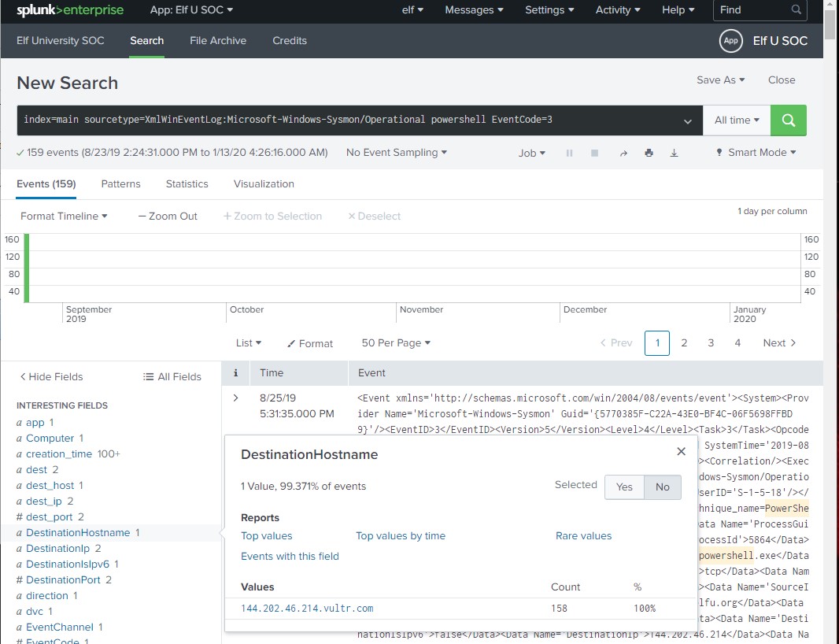Image resolution: width=839 pixels, height=644 pixels.
Task: Click the share job arrow icon
Action: pyautogui.click(x=623, y=154)
